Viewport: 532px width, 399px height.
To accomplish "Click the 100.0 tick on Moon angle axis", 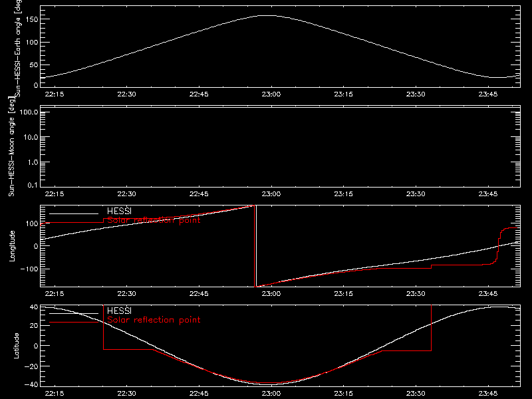I will point(29,112).
